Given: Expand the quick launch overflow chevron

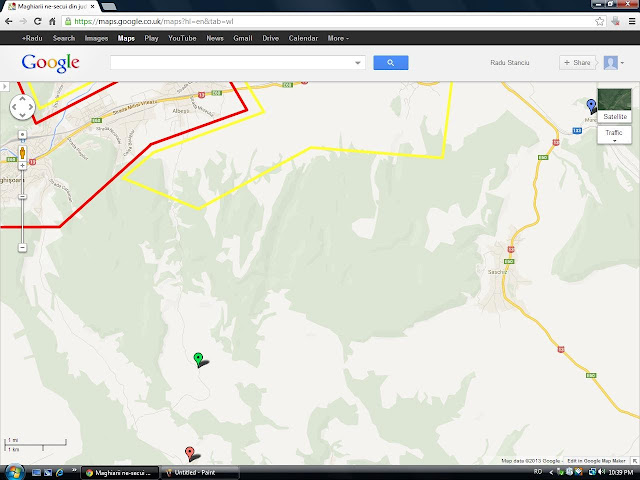Looking at the screenshot, I should (x=74, y=470).
